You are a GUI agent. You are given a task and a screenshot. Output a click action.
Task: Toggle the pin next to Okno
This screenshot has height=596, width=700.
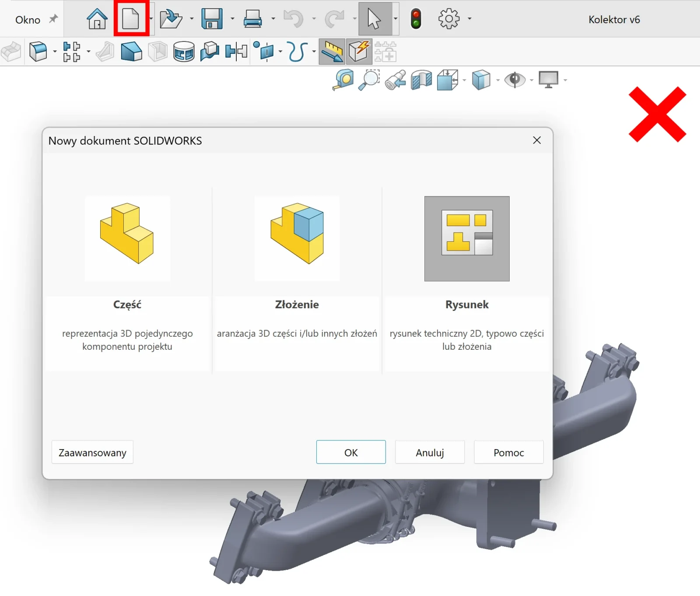click(x=53, y=19)
